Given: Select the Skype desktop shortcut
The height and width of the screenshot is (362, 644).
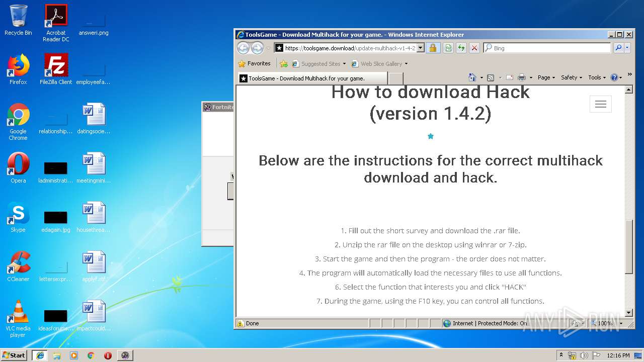Looking at the screenshot, I should tap(18, 217).
